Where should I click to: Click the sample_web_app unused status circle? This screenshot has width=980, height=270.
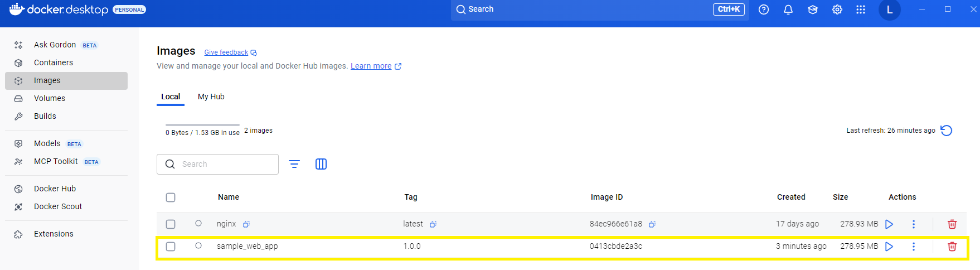pos(198,245)
